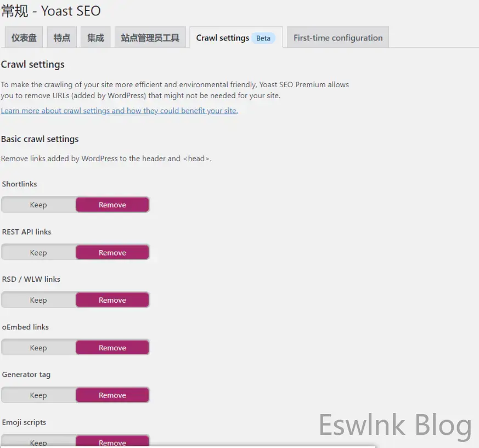
Task: Switch to the 特点 tab
Action: point(62,38)
